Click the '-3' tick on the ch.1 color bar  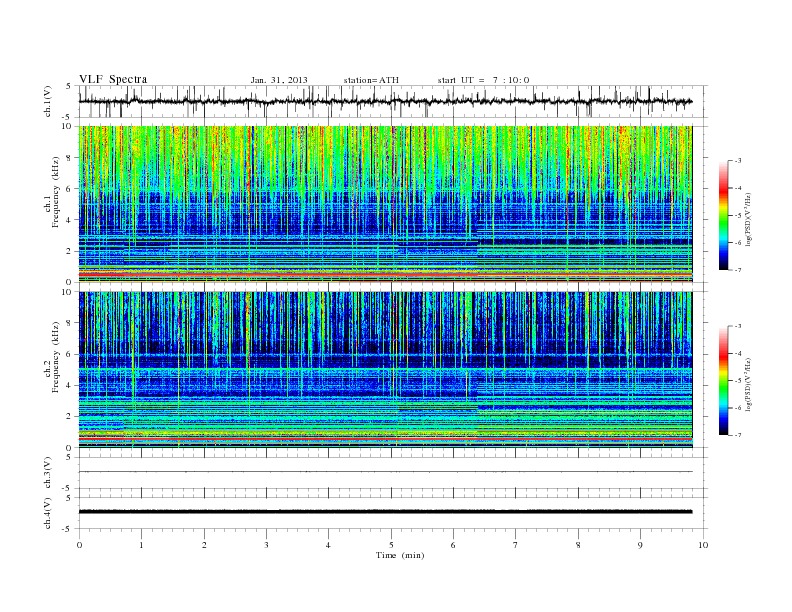[x=737, y=161]
